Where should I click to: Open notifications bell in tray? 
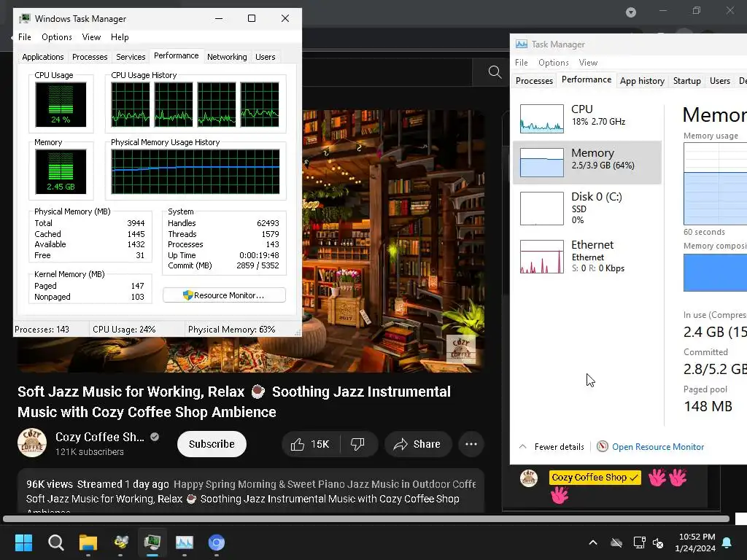727,542
